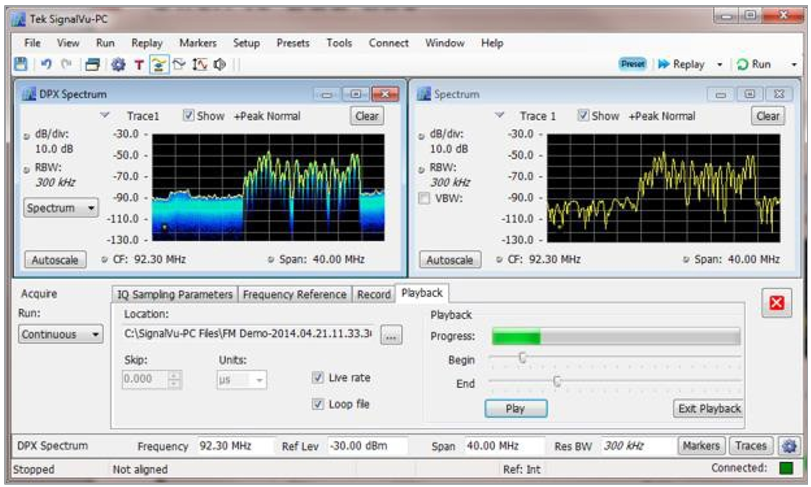Click the Save icon in the toolbar

(20, 64)
